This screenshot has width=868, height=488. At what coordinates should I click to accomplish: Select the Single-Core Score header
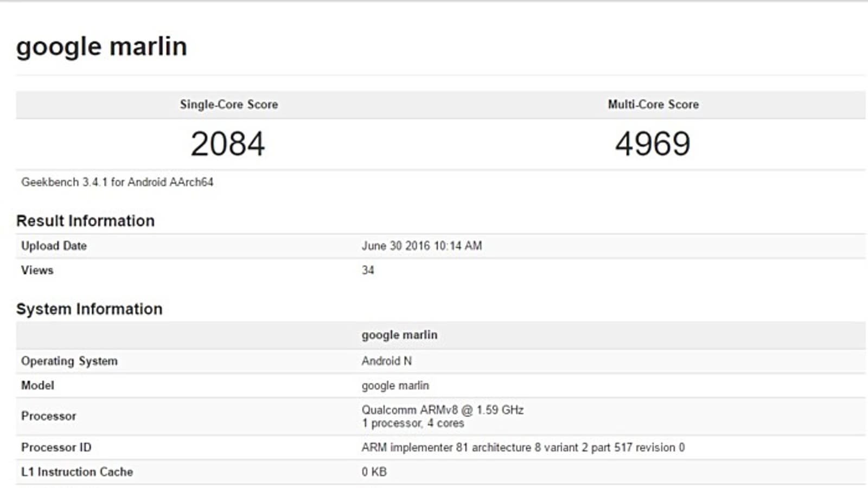(229, 105)
